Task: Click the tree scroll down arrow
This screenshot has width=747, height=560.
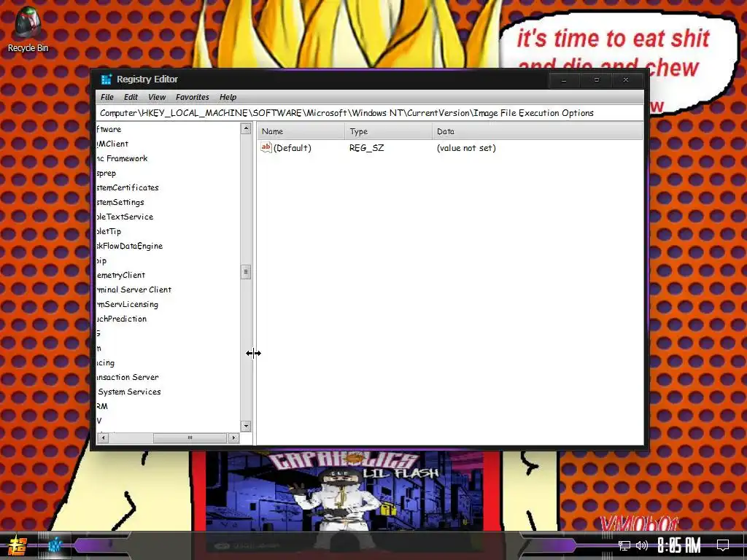Action: coord(246,426)
